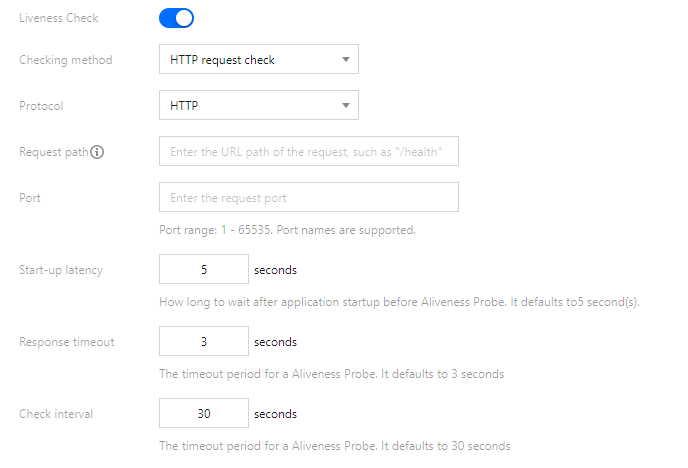688x468 pixels.
Task: Select the Protocol field label
Action: [43, 105]
